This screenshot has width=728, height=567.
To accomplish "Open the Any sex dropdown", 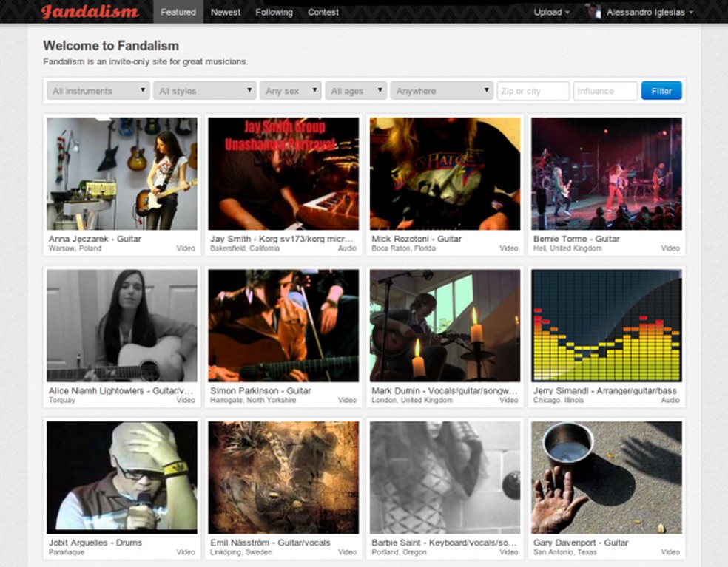I will [x=291, y=90].
